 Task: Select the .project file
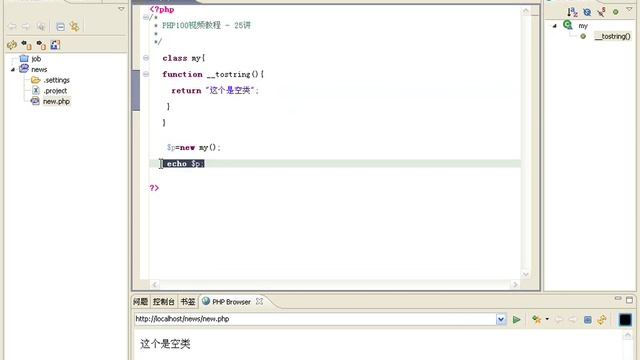click(x=56, y=91)
